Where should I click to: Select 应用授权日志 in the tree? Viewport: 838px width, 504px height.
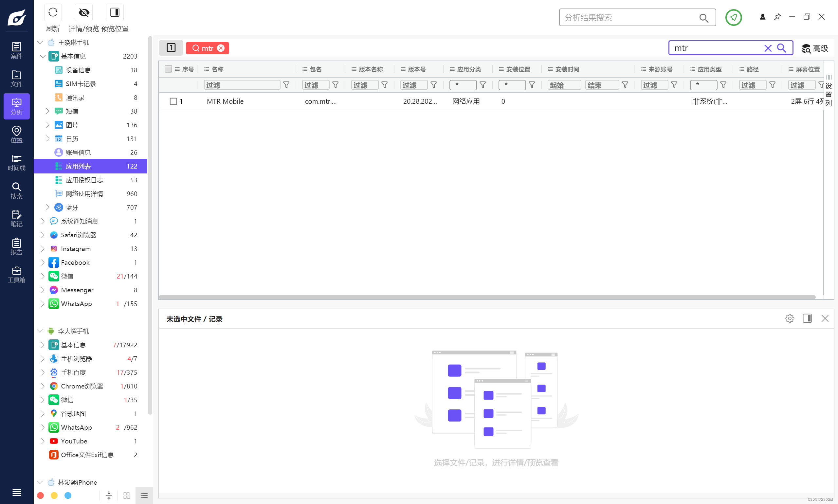click(x=84, y=180)
